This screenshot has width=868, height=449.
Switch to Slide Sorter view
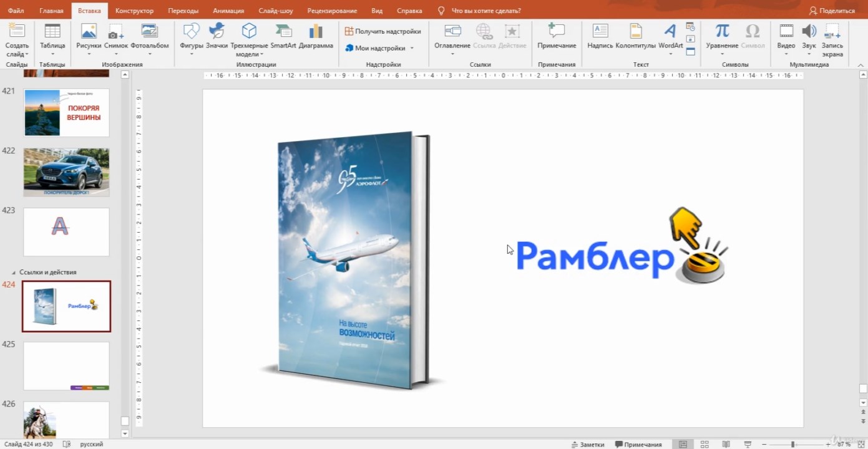[705, 444]
